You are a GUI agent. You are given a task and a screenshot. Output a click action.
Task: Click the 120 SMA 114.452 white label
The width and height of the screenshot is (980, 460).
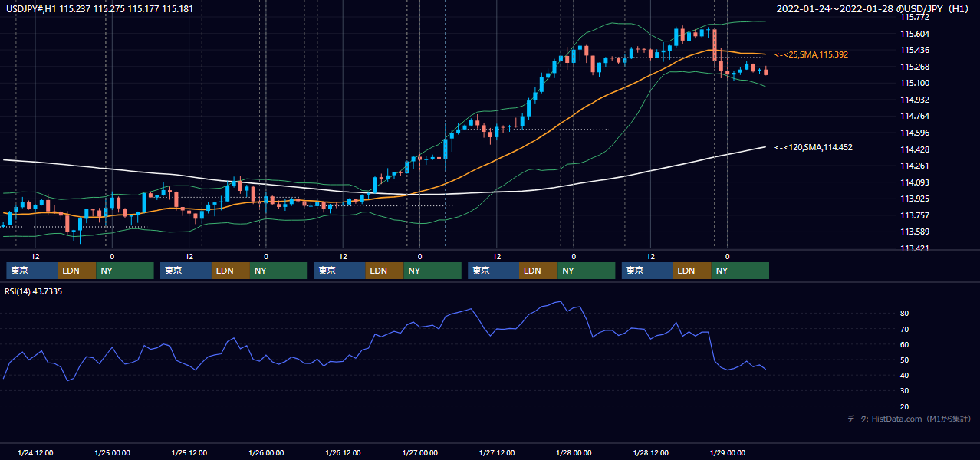click(814, 147)
